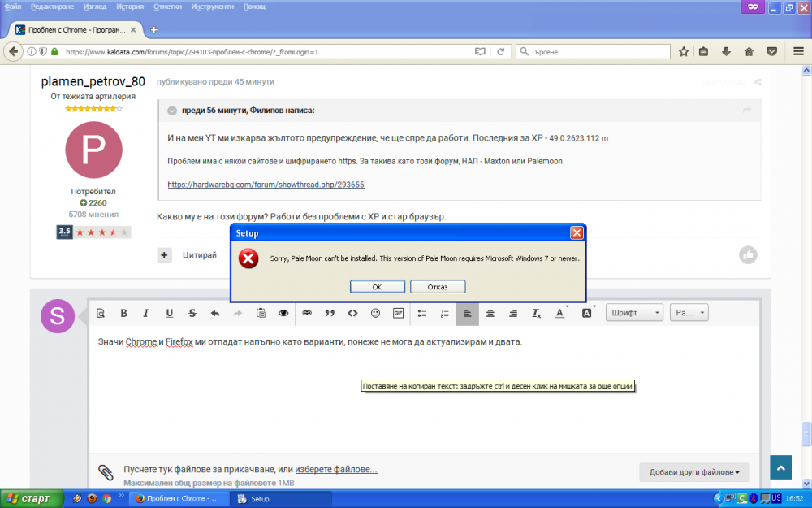Open the Firefox hamburger menu
Screen dimensions: 812x508
point(798,51)
